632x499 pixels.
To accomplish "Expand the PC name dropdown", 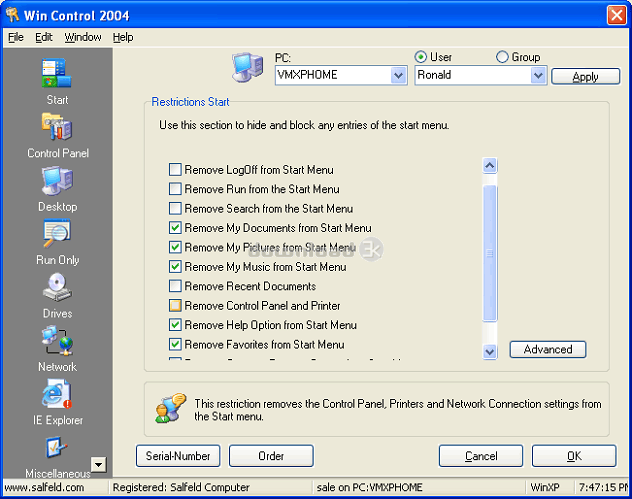I will 398,76.
